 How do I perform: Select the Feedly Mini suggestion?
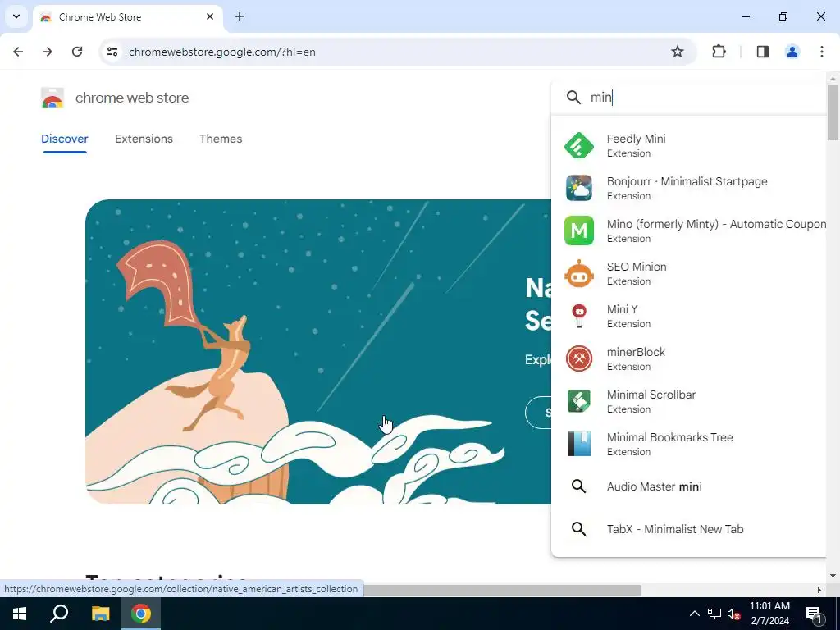click(689, 145)
